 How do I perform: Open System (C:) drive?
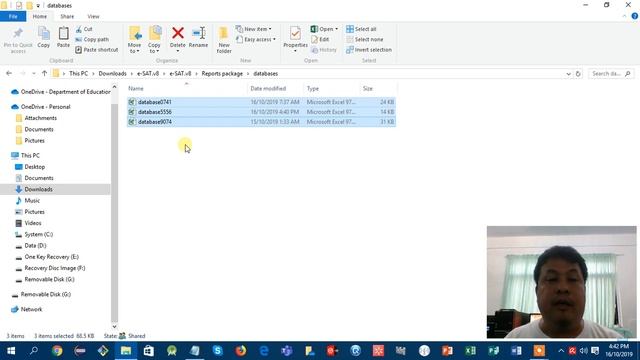coord(34,234)
